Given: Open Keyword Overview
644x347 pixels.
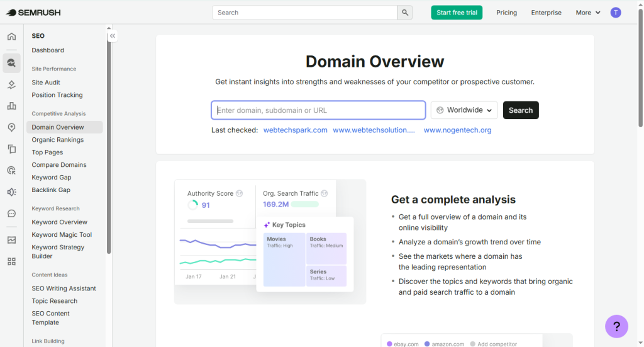Looking at the screenshot, I should [59, 222].
